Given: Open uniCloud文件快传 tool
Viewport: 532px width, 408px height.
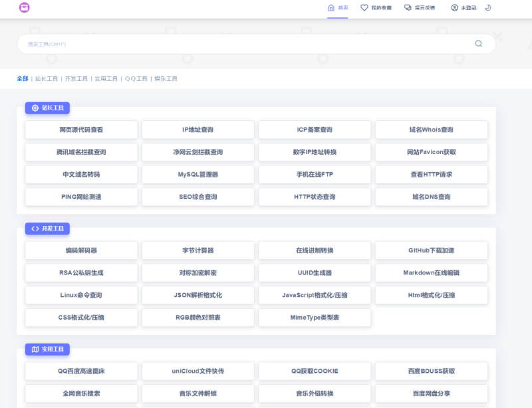Looking at the screenshot, I should point(198,371).
